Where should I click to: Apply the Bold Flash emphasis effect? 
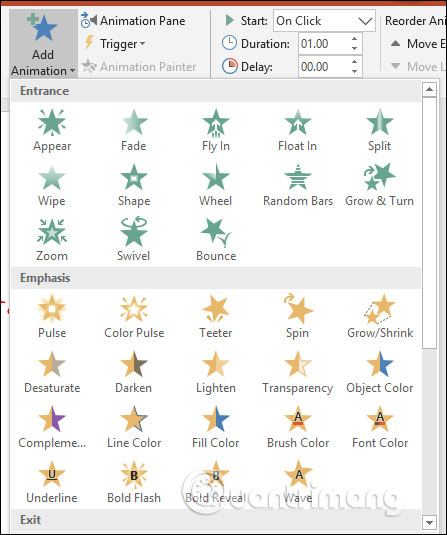coord(134,482)
